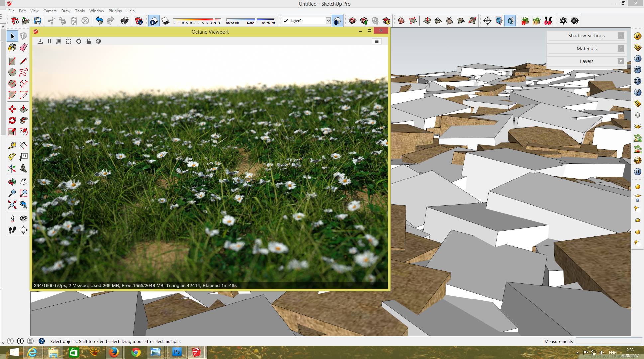Open the Plugins menu
The image size is (644, 359).
(115, 11)
